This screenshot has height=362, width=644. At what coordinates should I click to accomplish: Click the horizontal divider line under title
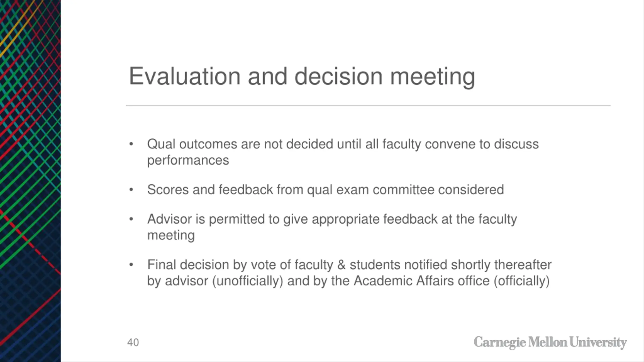[368, 106]
